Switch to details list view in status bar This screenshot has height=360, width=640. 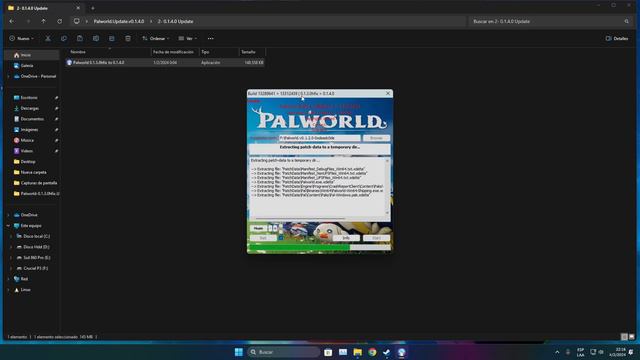tap(624, 337)
